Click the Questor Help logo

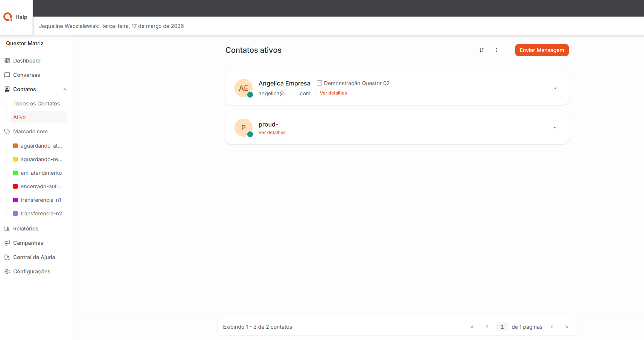pos(15,17)
